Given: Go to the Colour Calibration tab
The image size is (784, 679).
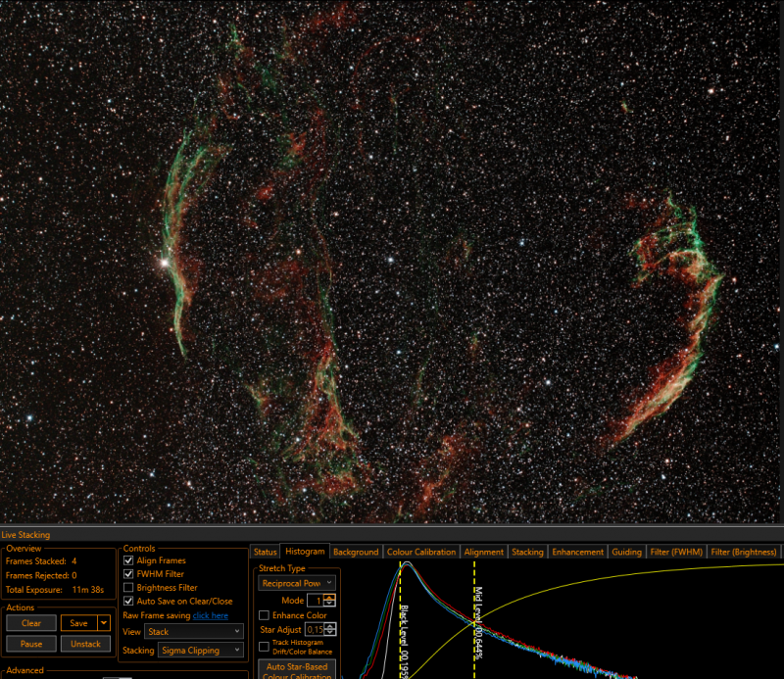Looking at the screenshot, I should (x=421, y=552).
